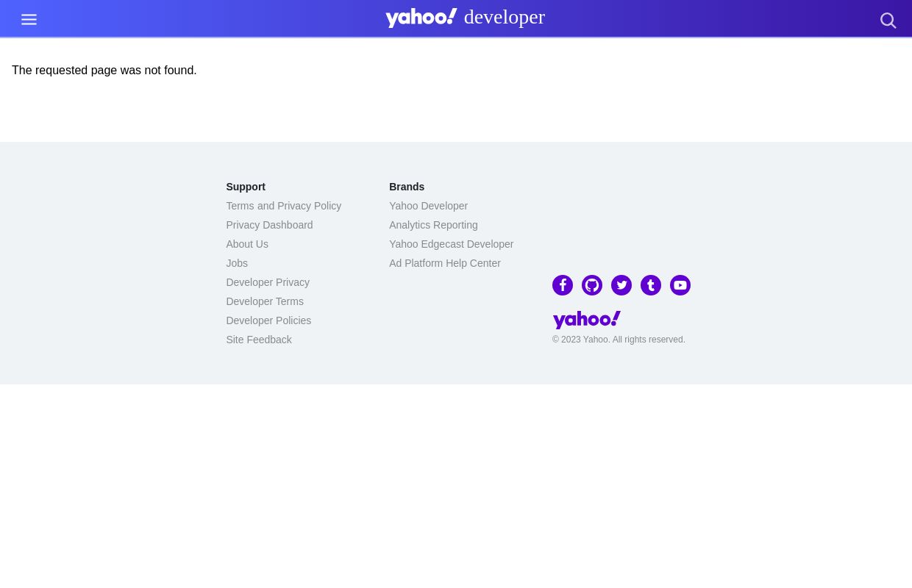Open the Jobs link
Viewport: 912px width, 588px height.
[x=237, y=263]
